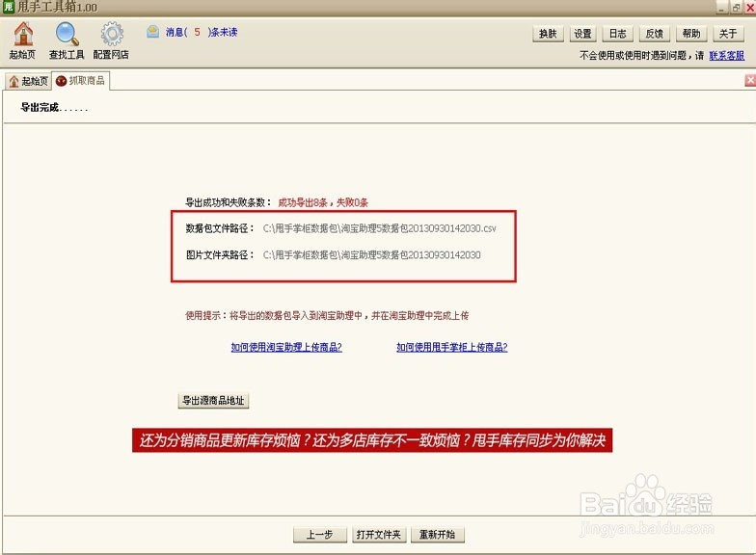756x555 pixels.
Task: Open the 起始页 home icon in the toolbar
Action: coord(23,40)
